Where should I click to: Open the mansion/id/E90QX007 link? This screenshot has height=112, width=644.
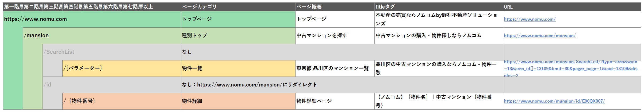[554, 101]
